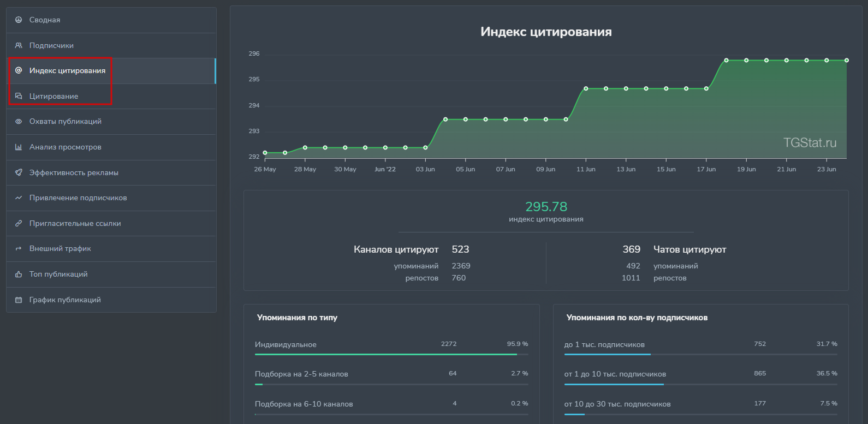Click the Каналов цитируют label

click(396, 249)
